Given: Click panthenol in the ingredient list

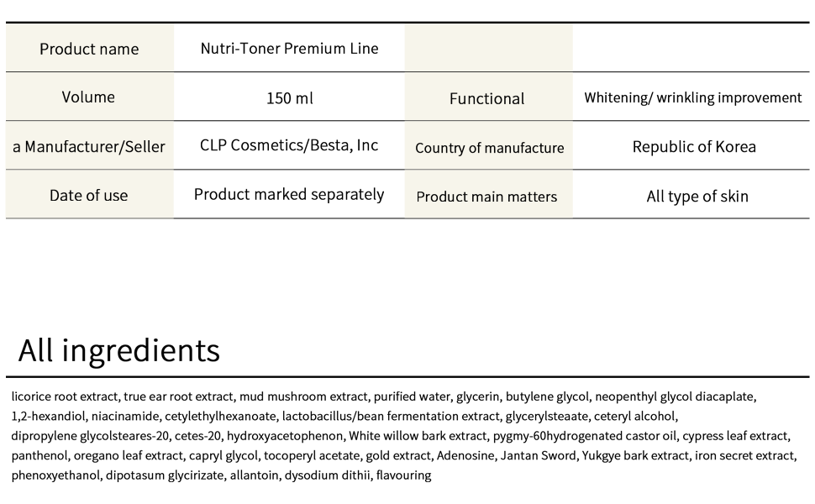Looking at the screenshot, I should (x=39, y=455).
